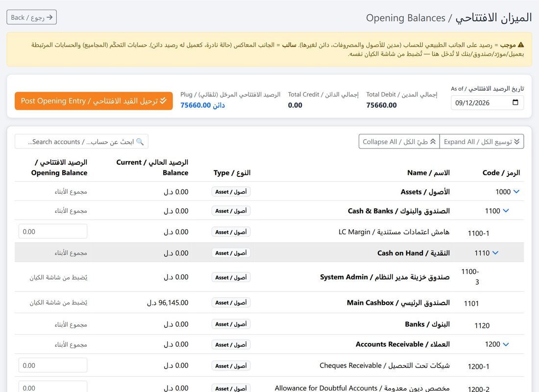539x392 pixels.
Task: Click the Allowance for Doubtful Accounts name
Action: click(362, 388)
